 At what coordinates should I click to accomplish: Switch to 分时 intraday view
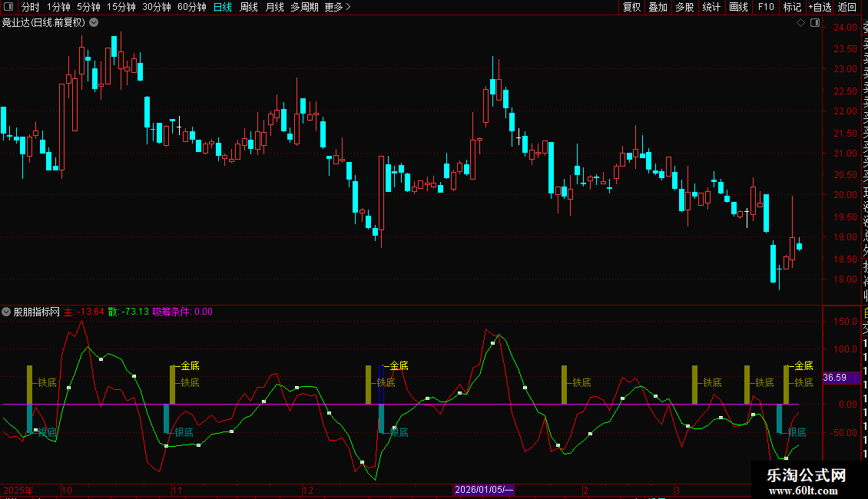coord(31,7)
